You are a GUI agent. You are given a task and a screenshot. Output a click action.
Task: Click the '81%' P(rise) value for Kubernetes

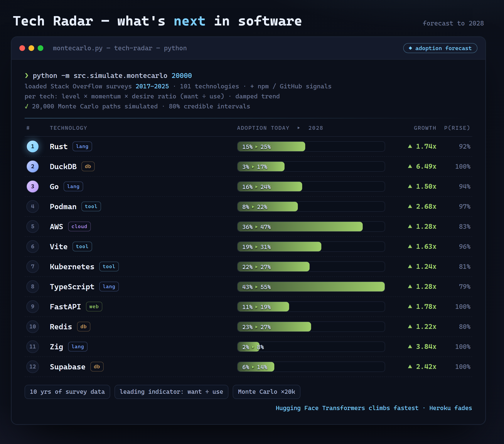tap(465, 266)
